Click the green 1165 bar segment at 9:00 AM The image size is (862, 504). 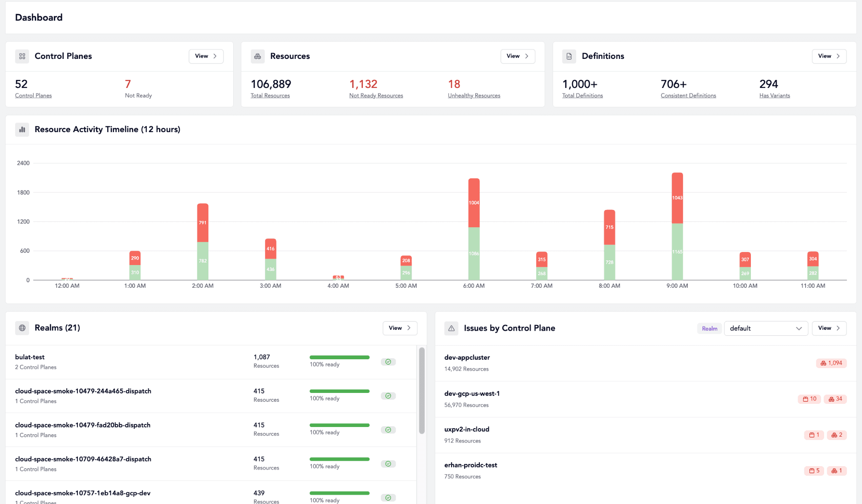click(x=677, y=252)
